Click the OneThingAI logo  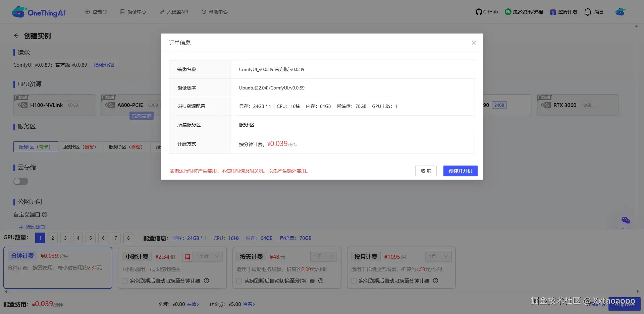[x=38, y=12]
